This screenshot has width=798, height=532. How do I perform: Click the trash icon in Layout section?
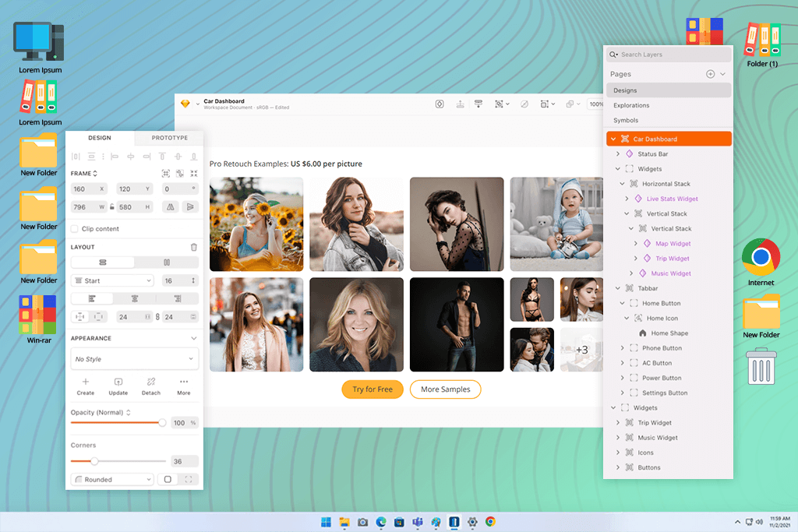tap(194, 247)
